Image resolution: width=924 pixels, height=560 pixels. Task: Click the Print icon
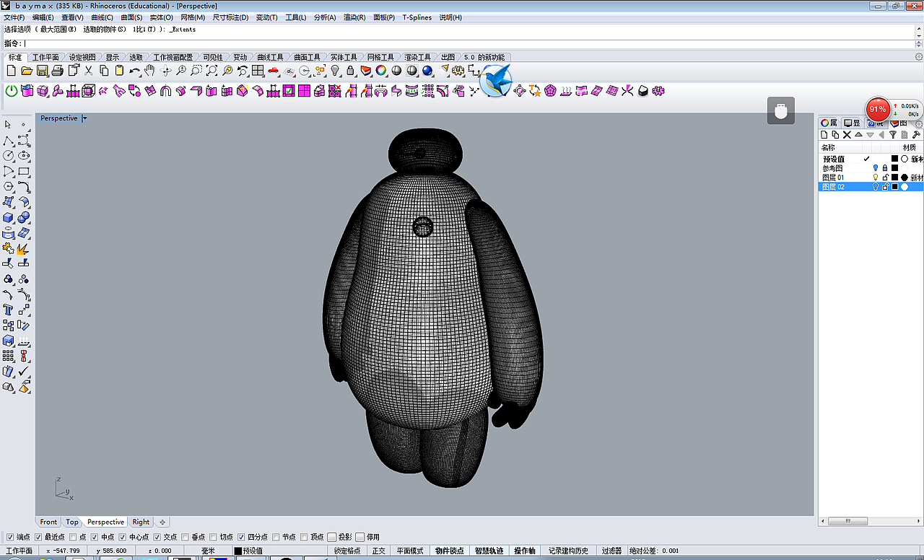[58, 71]
